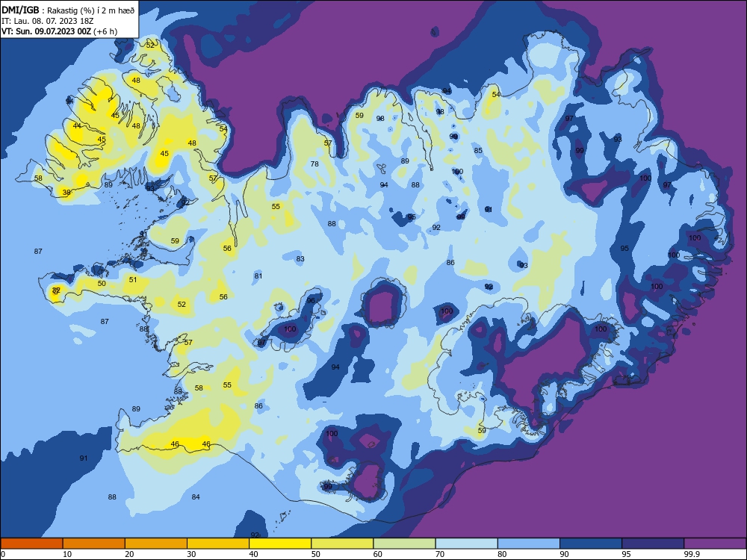Click the 10–20 orange legend swatch

pos(94,544)
